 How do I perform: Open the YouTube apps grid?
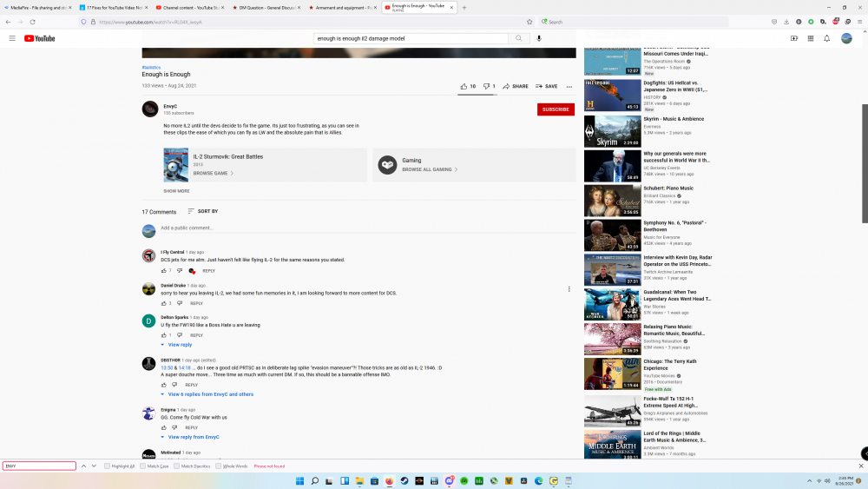[811, 38]
